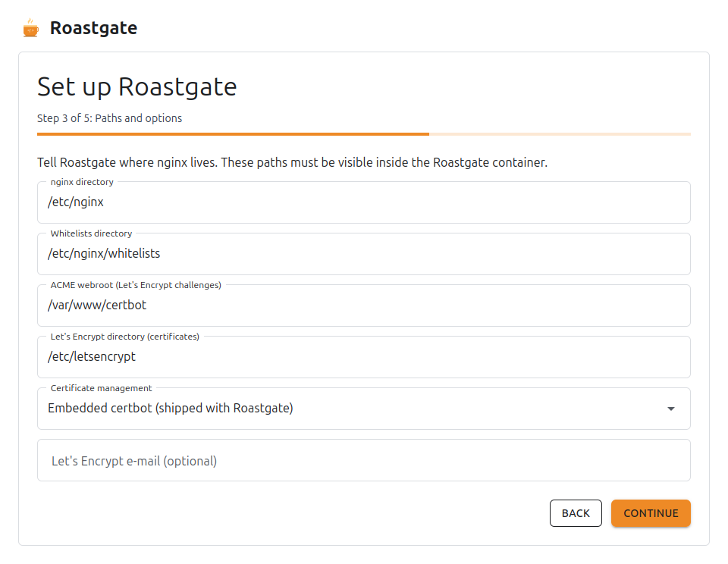Click the 'Set up Roastgate' heading
This screenshot has height=564, width=728.
click(x=137, y=86)
